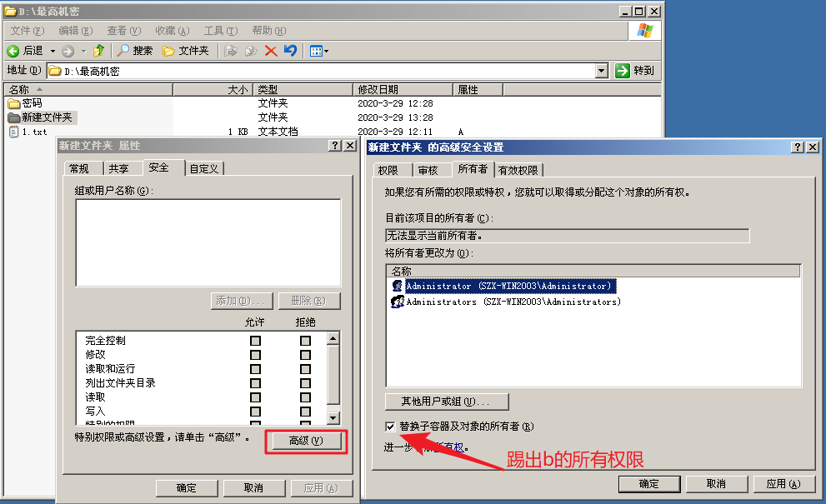
Task: Sort by 名称 column header
Action: (88, 89)
